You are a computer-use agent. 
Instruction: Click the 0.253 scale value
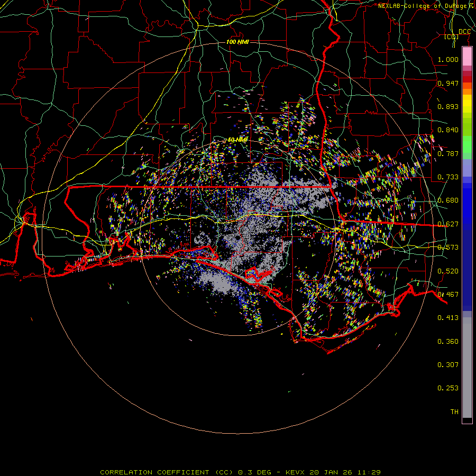pos(448,388)
